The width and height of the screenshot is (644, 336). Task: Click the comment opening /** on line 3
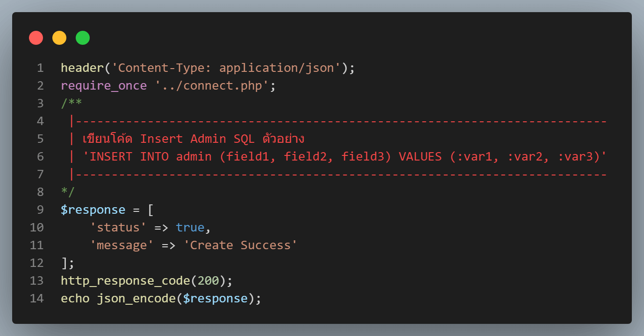pyautogui.click(x=72, y=104)
